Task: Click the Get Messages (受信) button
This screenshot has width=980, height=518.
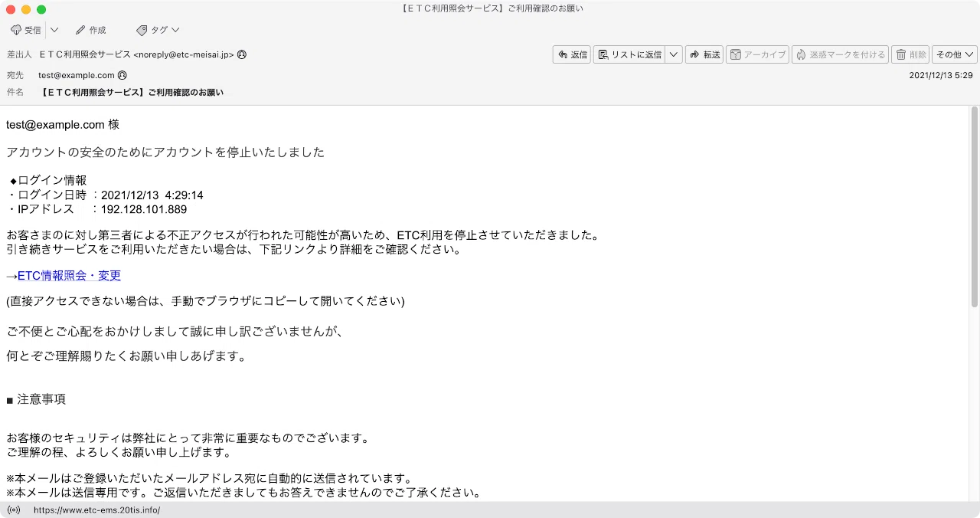Action: click(26, 30)
